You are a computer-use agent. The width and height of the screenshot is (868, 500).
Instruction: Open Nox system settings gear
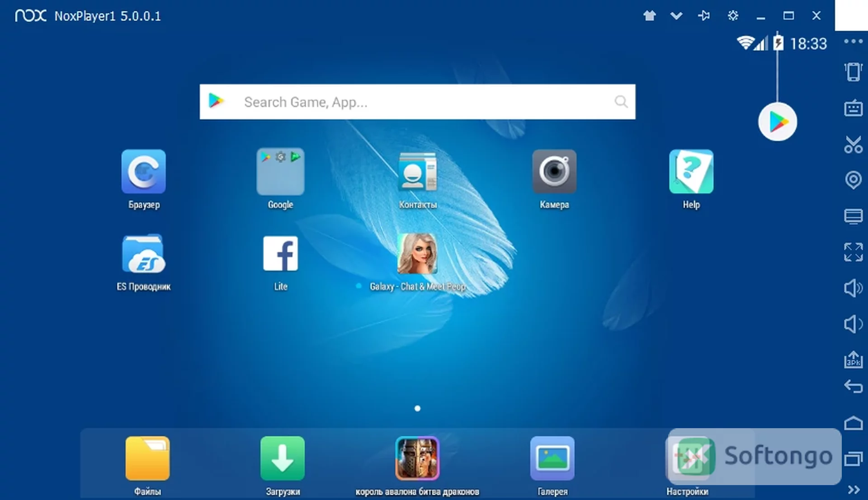click(x=733, y=16)
